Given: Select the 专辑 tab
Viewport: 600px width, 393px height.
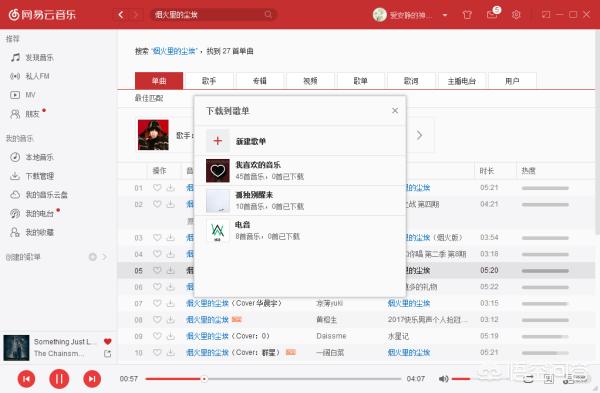Looking at the screenshot, I should [259, 81].
